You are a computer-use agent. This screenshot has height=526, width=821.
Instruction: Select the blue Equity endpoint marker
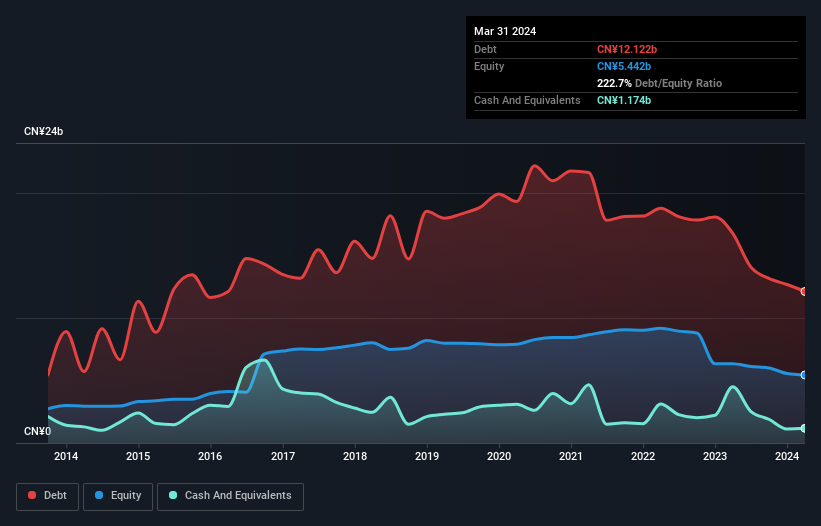click(x=804, y=375)
